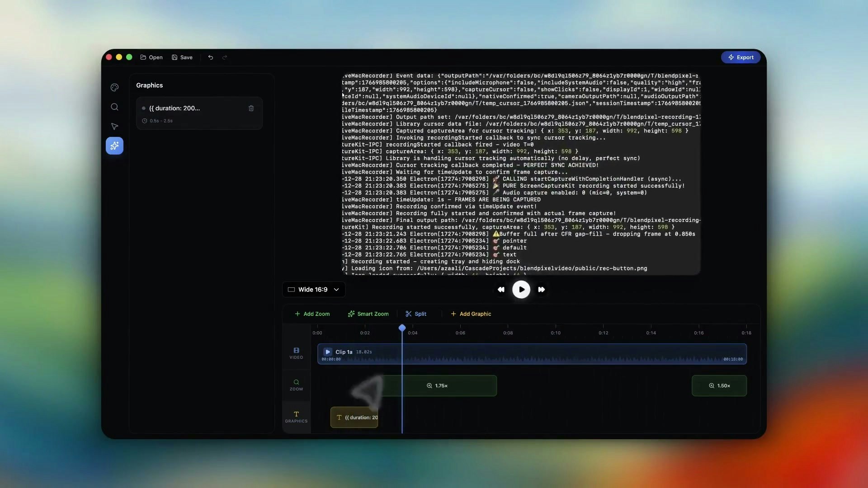868x488 pixels.
Task: Click the 0:06 mark on timeline ruler
Action: click(x=460, y=333)
